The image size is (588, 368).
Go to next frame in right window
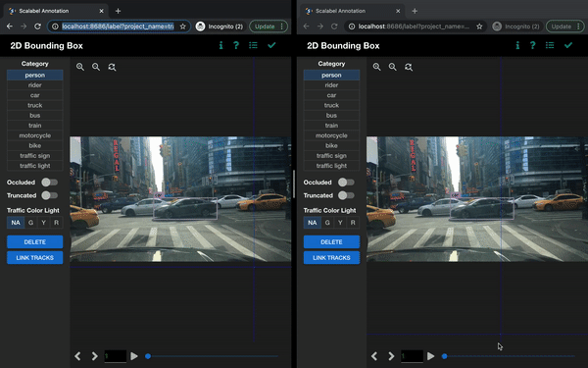391,356
